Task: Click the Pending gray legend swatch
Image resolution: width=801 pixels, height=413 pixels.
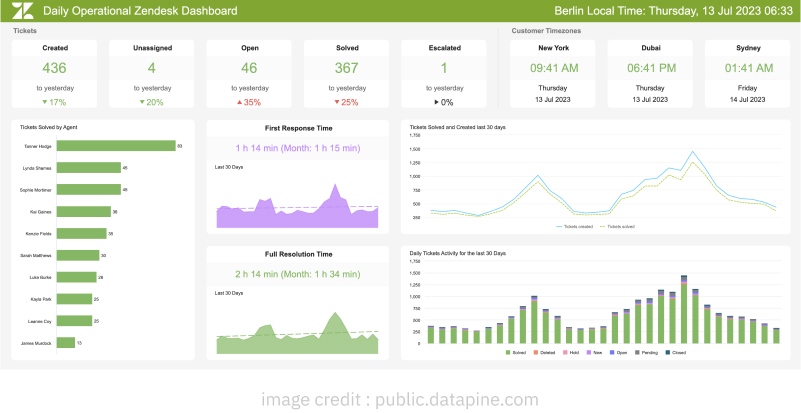Action: coord(638,352)
